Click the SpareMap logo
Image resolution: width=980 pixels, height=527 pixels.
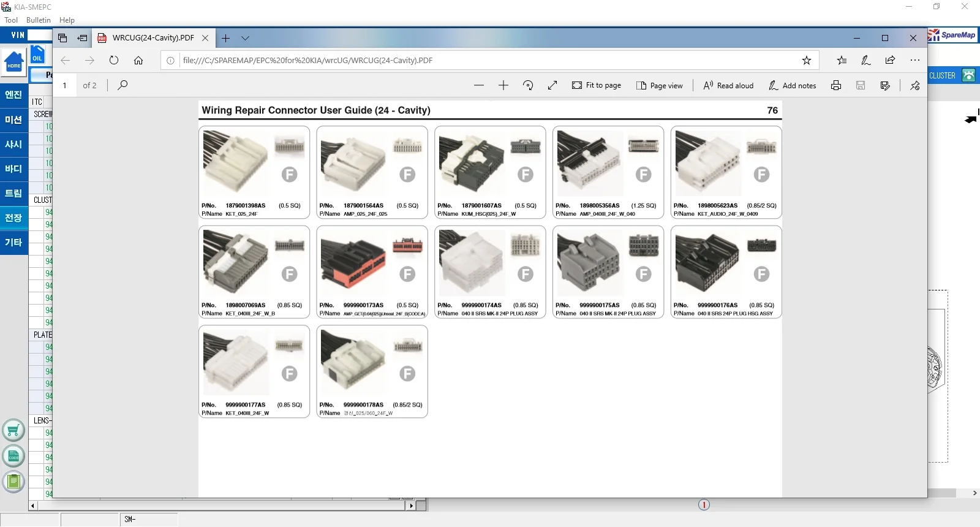[x=953, y=36]
